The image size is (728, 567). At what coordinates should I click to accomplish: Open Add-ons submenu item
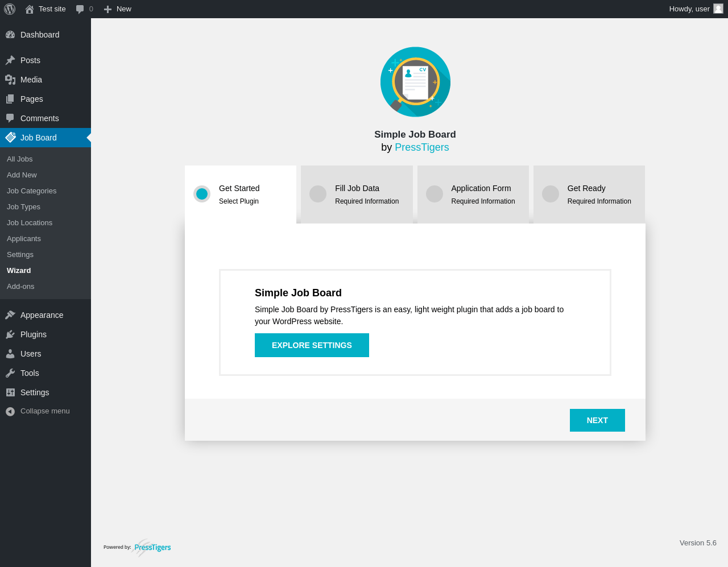point(45,287)
